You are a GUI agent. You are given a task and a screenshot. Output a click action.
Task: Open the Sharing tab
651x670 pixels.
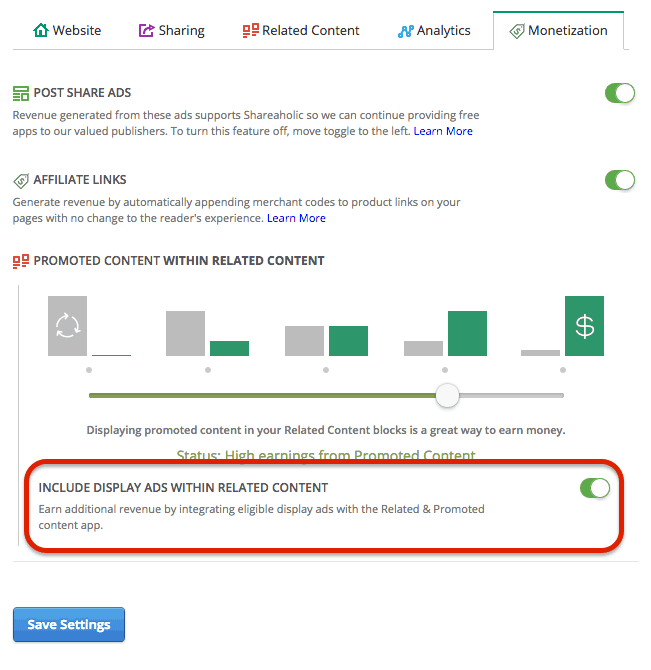(172, 31)
